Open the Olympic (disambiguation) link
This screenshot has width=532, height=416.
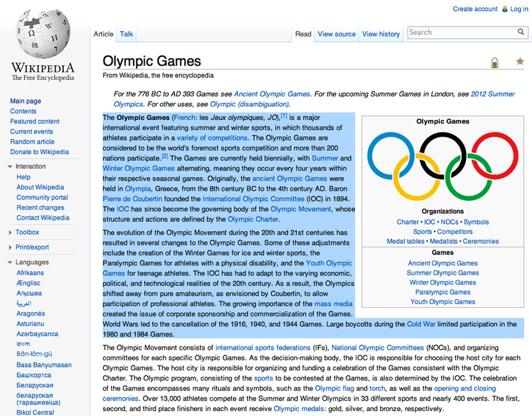coord(249,104)
